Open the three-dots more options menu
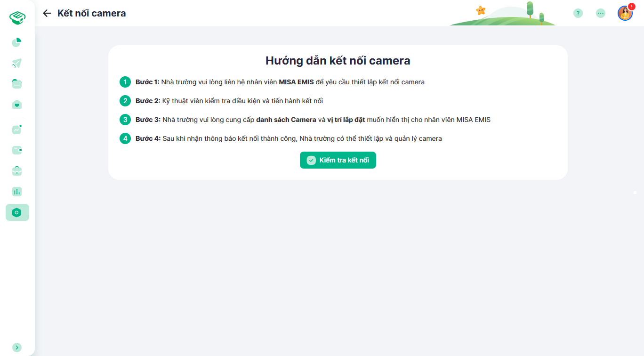This screenshot has width=644, height=356. pyautogui.click(x=600, y=13)
